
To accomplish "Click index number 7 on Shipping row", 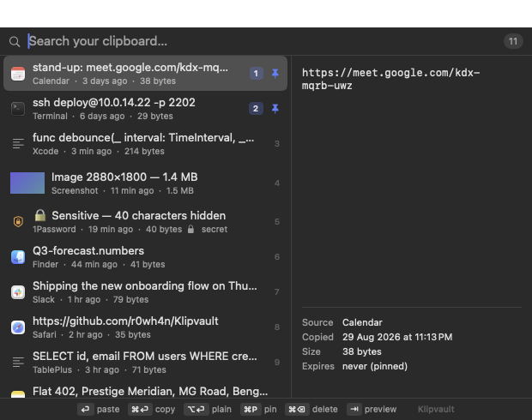I will (x=277, y=292).
